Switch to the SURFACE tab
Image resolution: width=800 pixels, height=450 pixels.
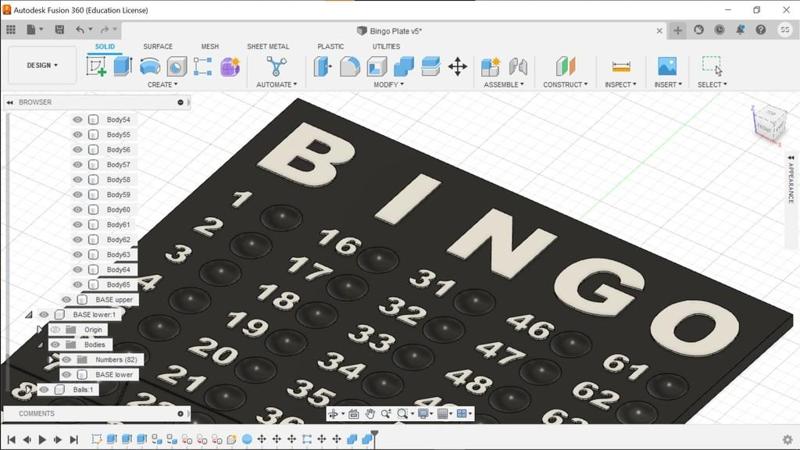(x=157, y=47)
